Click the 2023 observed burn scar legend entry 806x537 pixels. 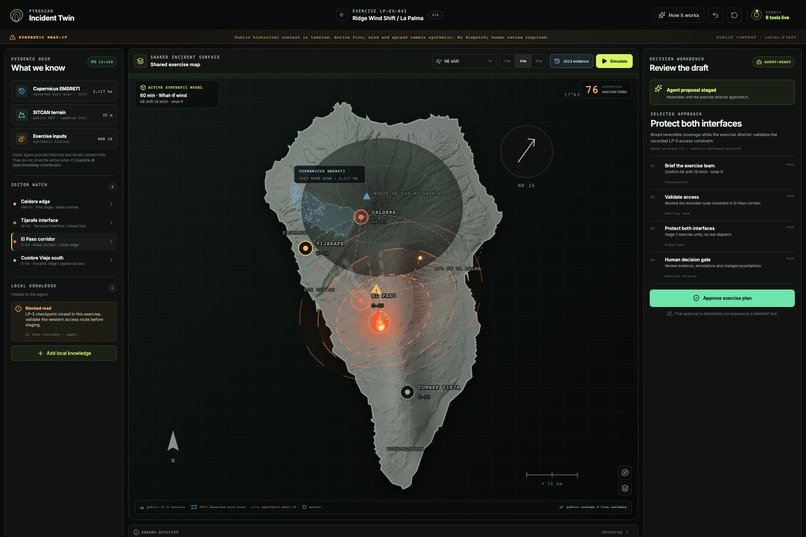coord(218,507)
